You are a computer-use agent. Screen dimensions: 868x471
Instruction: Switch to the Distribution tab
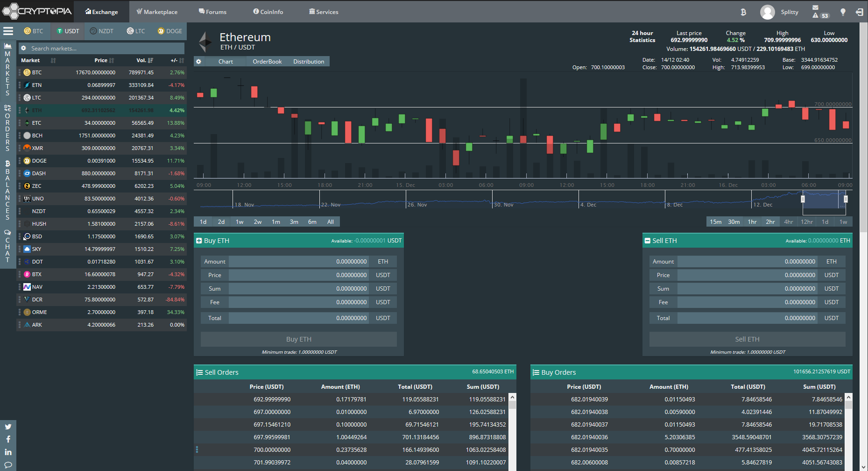point(309,61)
